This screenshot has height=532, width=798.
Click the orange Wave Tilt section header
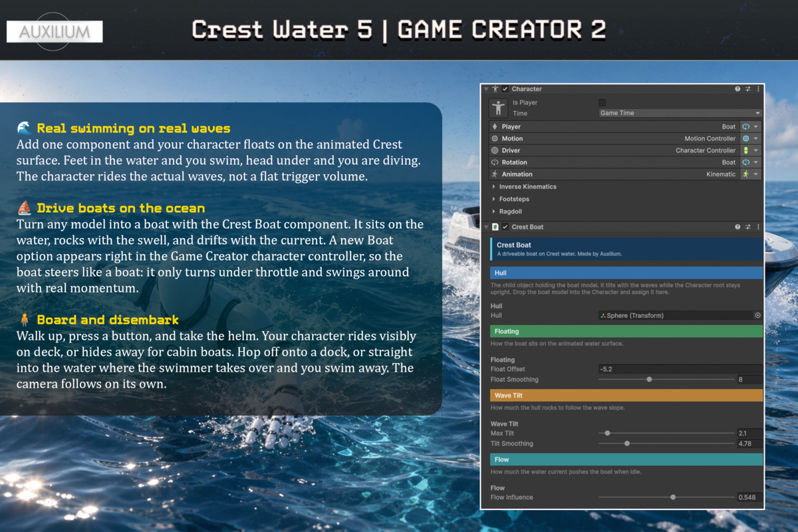(x=626, y=396)
